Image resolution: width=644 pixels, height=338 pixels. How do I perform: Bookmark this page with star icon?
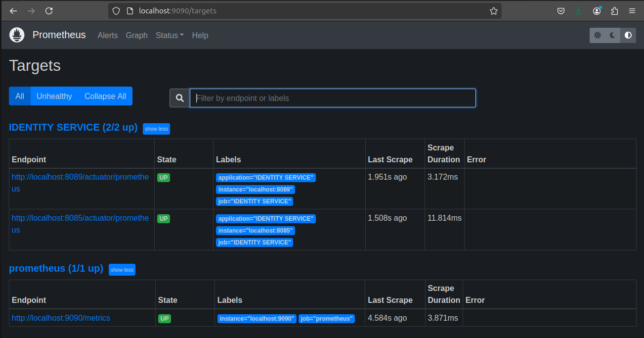[493, 11]
